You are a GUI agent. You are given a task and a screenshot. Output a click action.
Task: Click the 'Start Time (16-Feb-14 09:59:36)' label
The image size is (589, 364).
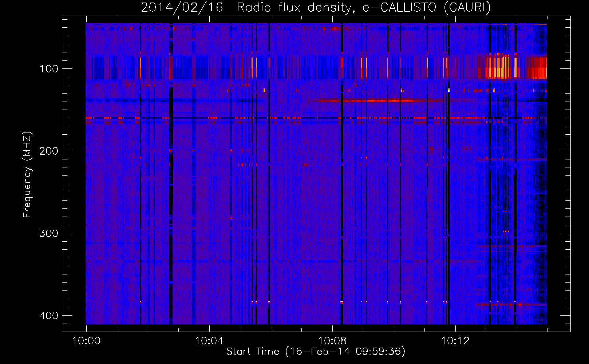316,352
